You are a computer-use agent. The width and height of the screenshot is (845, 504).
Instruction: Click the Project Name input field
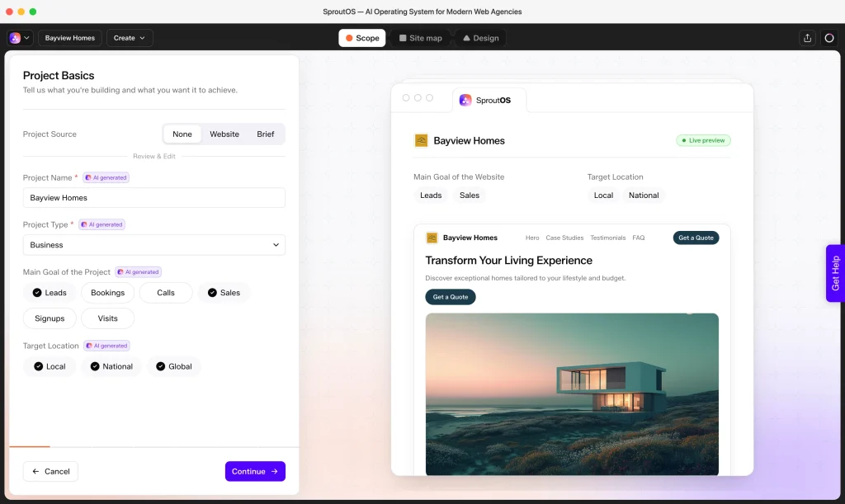[154, 198]
